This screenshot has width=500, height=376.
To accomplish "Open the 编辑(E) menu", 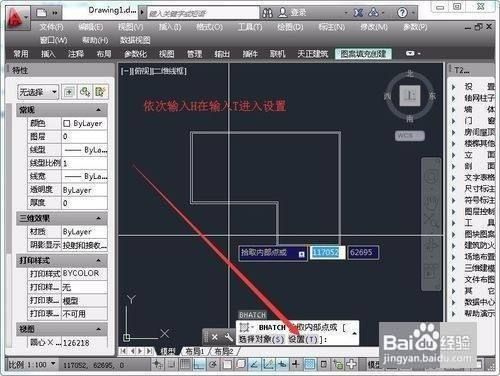I will click(91, 27).
